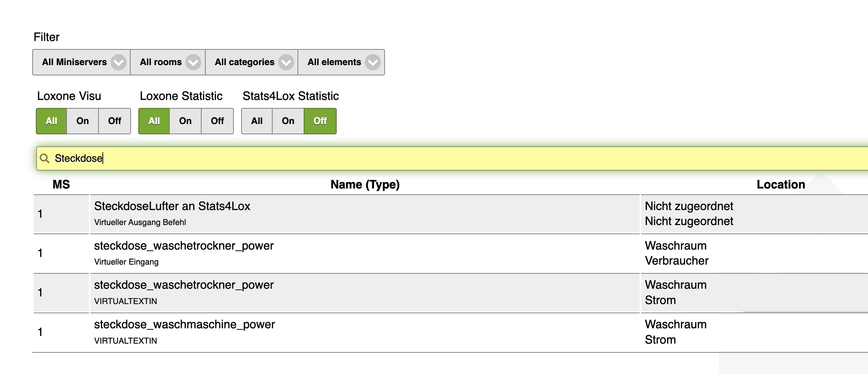Screen dimensions: 868x374
Task: Click into the Steckdose search field
Action: click(x=439, y=158)
